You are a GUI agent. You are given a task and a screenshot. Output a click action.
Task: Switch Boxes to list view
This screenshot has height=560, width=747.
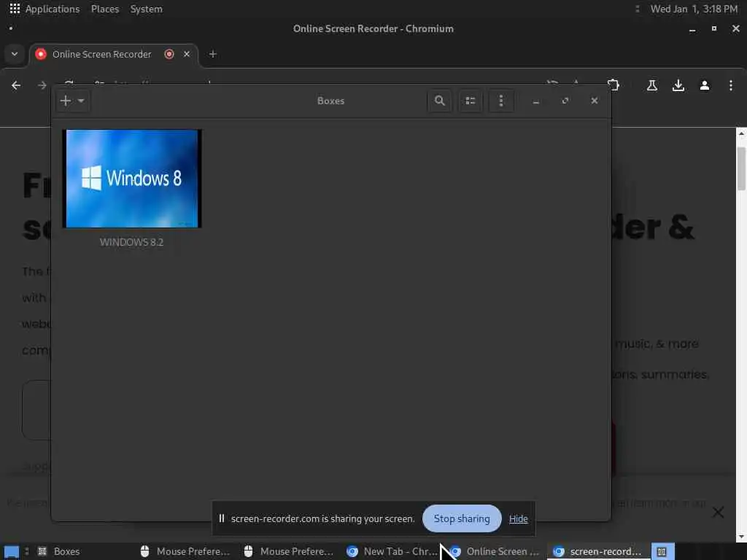click(471, 101)
